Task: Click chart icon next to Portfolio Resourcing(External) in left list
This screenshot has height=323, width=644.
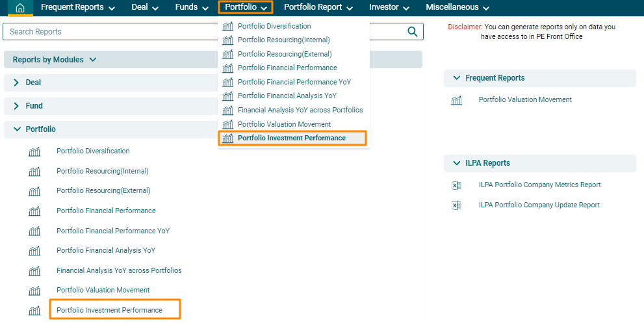Action: pyautogui.click(x=34, y=191)
